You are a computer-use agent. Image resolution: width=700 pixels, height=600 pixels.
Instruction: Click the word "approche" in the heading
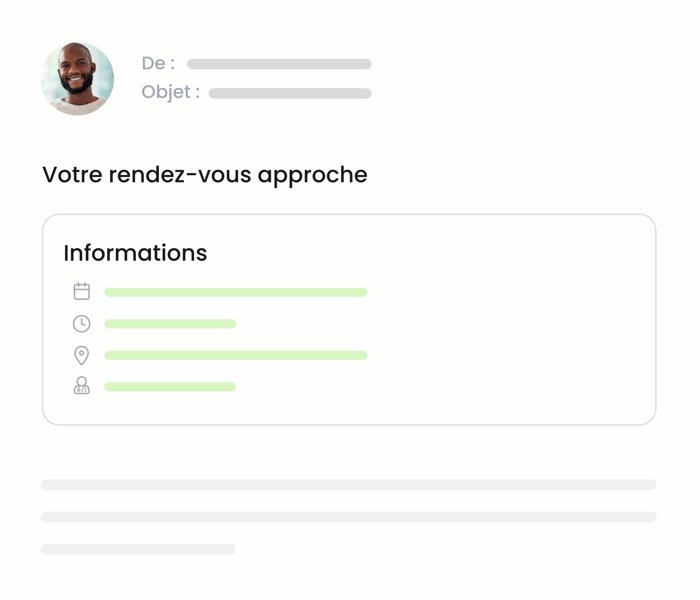click(313, 176)
